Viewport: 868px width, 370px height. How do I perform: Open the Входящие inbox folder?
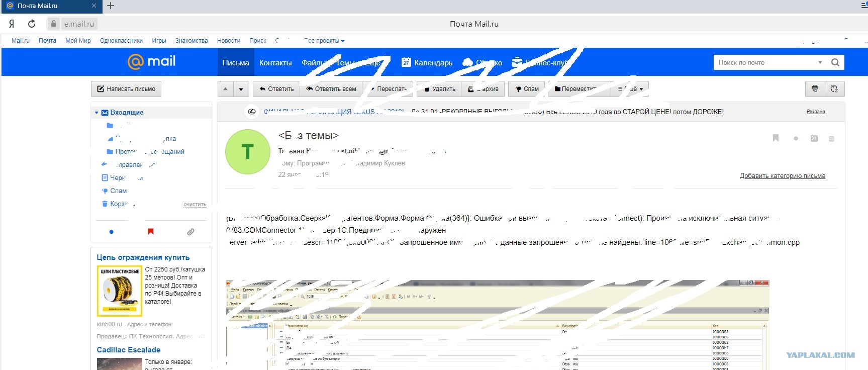[127, 113]
